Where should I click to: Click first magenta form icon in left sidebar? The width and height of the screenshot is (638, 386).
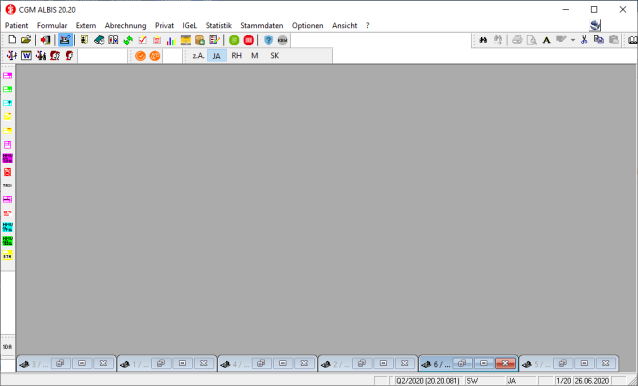[x=7, y=76]
